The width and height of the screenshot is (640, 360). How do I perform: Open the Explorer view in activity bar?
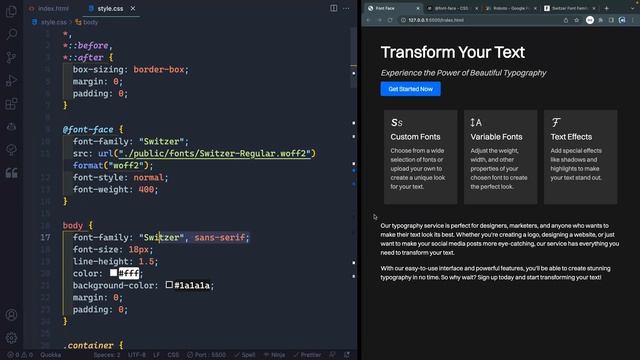coord(11,11)
